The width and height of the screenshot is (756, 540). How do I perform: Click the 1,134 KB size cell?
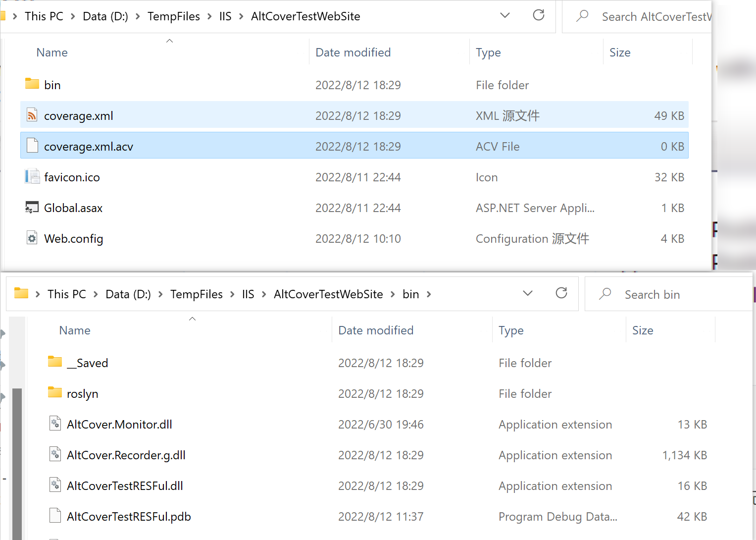(x=685, y=455)
